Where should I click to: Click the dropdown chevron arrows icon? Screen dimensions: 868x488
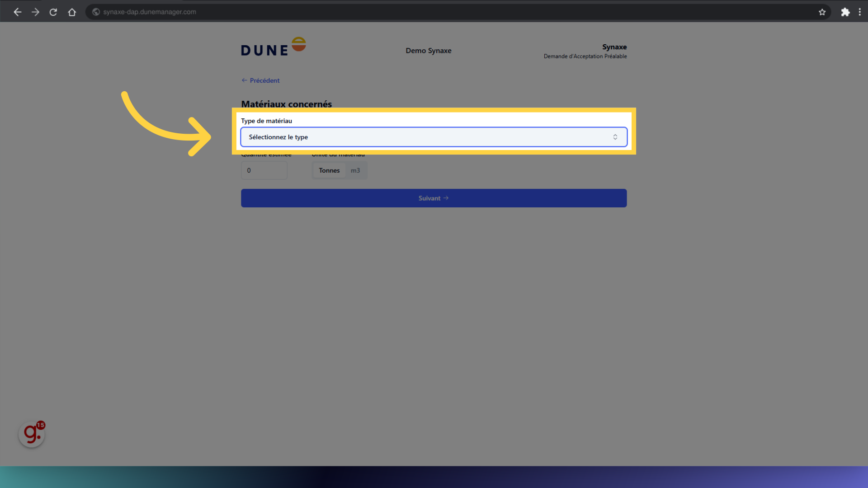point(615,137)
